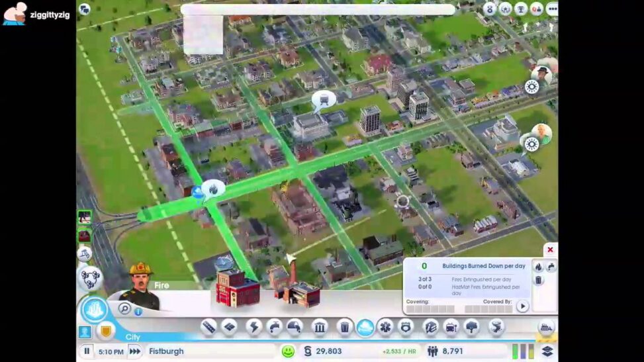Image resolution: width=644 pixels, height=362 pixels.
Task: Click the Buildings Burned Down per day text
Action: tap(484, 266)
